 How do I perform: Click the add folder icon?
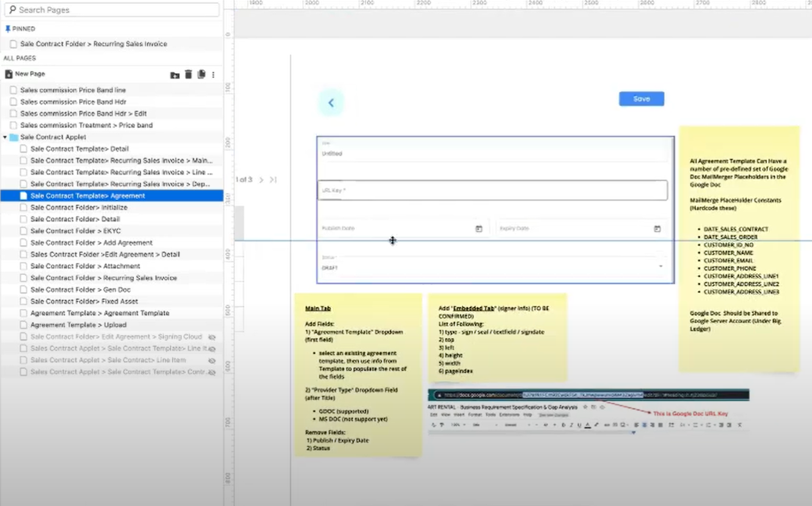coord(175,75)
